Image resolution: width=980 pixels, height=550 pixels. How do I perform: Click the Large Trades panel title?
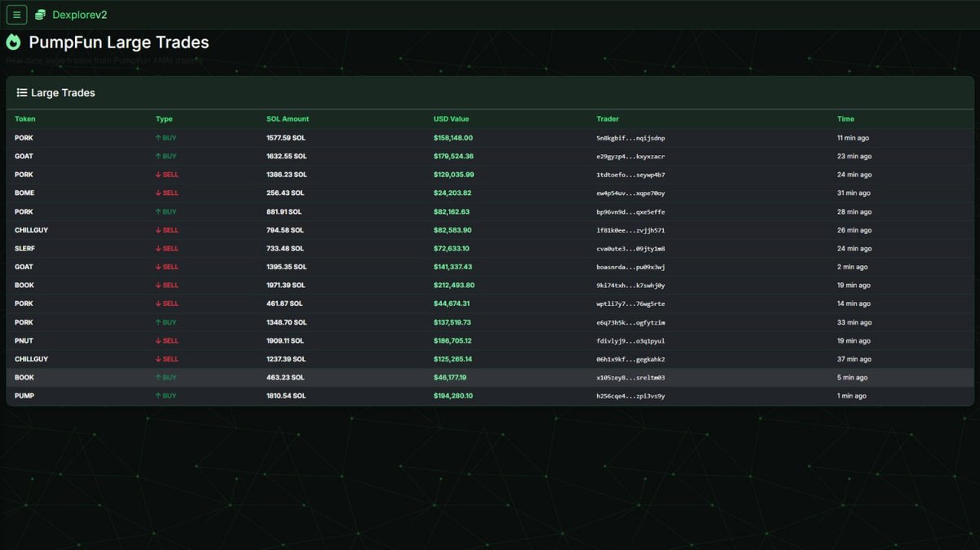click(63, 93)
